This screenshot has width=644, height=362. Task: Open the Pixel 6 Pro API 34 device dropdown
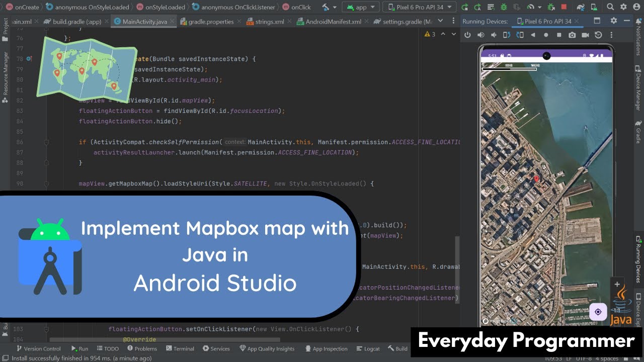coord(420,7)
